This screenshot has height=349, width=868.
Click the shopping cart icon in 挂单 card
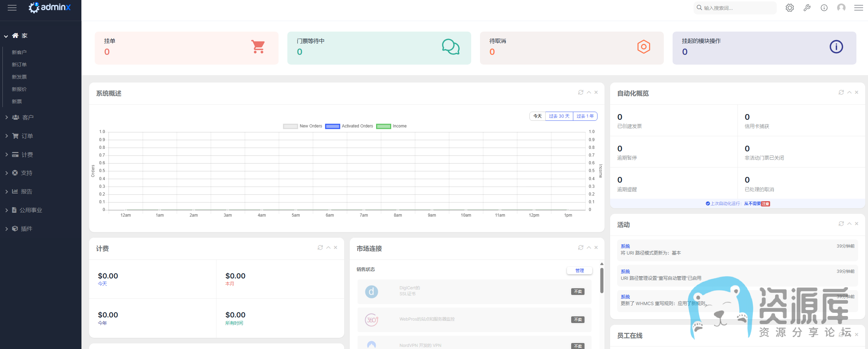(258, 47)
